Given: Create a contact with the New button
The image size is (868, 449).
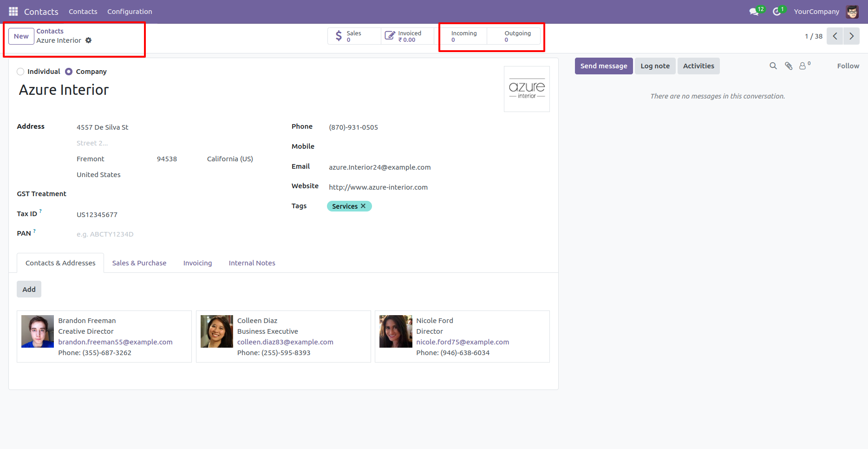Looking at the screenshot, I should (21, 36).
